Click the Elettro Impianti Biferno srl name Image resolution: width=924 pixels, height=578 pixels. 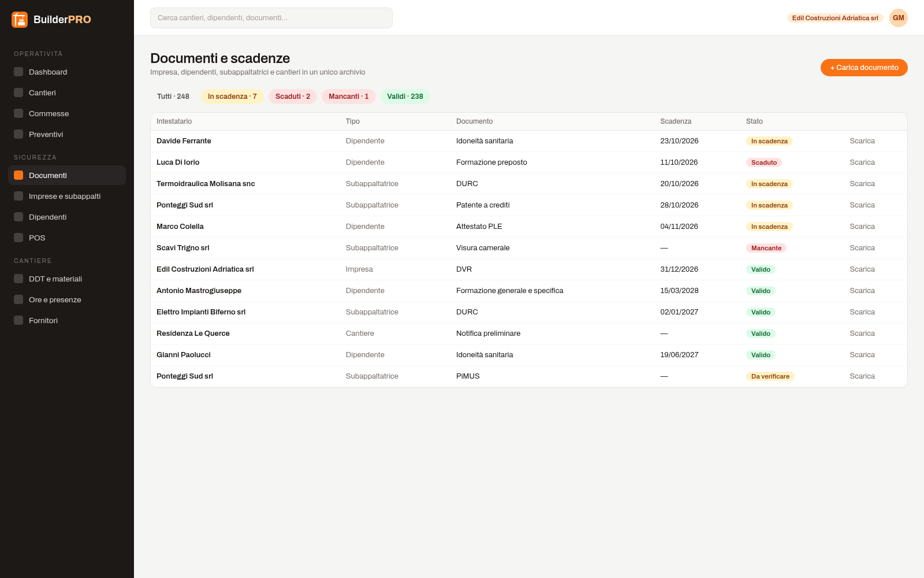[201, 312]
